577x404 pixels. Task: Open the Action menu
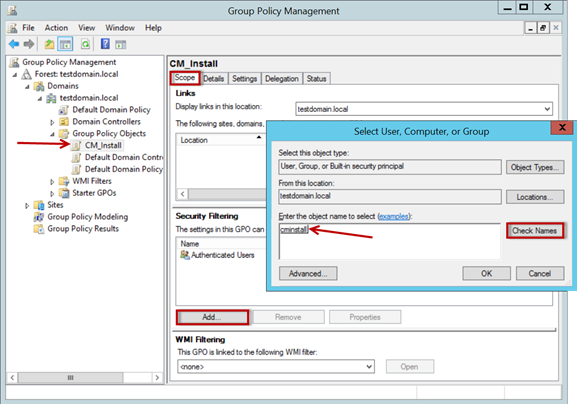tap(56, 28)
